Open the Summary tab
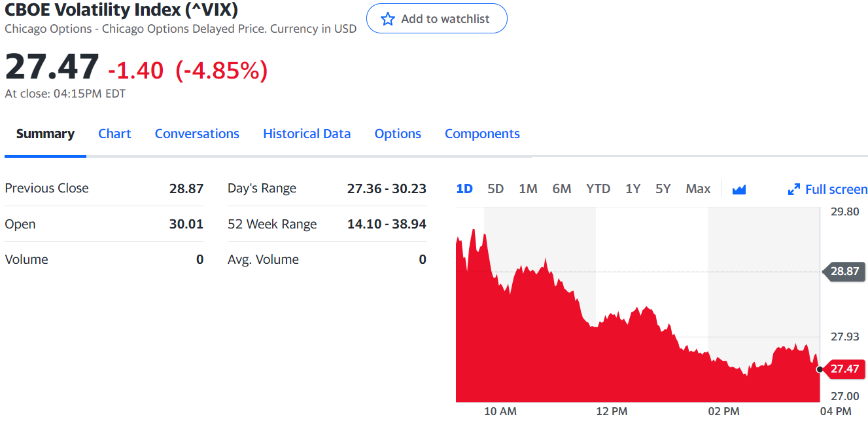 pyautogui.click(x=45, y=134)
